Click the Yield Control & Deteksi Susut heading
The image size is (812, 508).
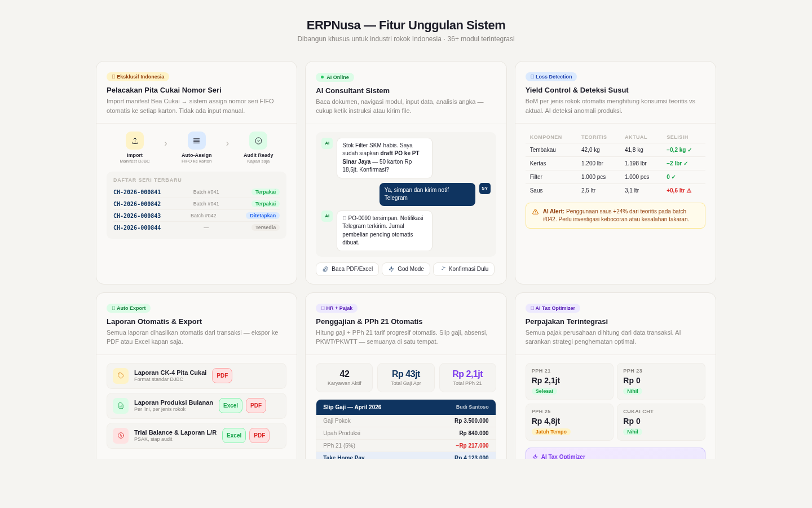(577, 90)
